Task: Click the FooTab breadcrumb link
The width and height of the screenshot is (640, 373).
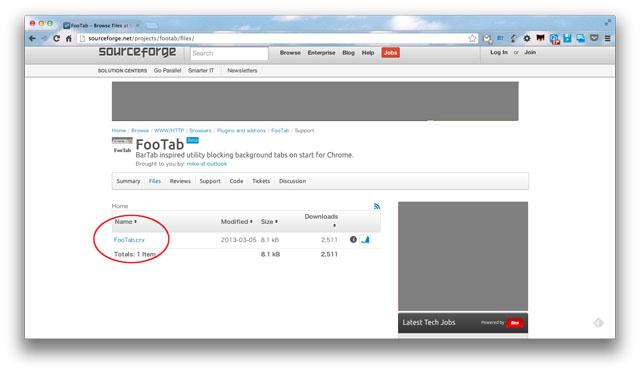Action: click(280, 131)
